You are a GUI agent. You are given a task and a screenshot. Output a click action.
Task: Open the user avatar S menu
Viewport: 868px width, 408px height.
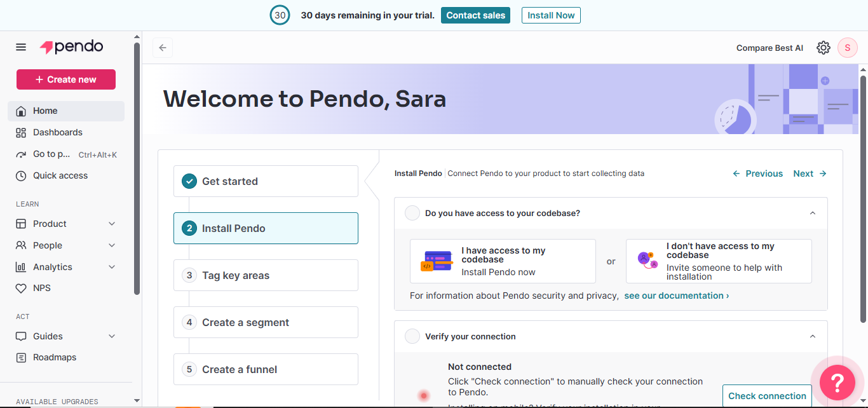[x=848, y=48]
